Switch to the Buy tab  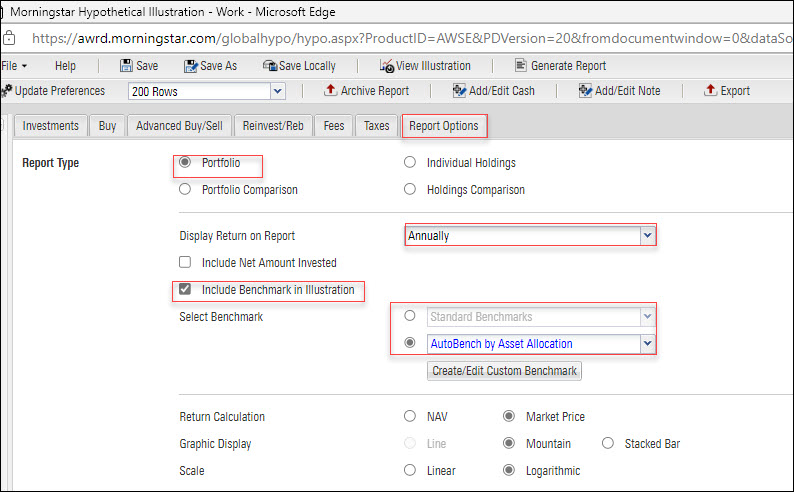tap(107, 126)
